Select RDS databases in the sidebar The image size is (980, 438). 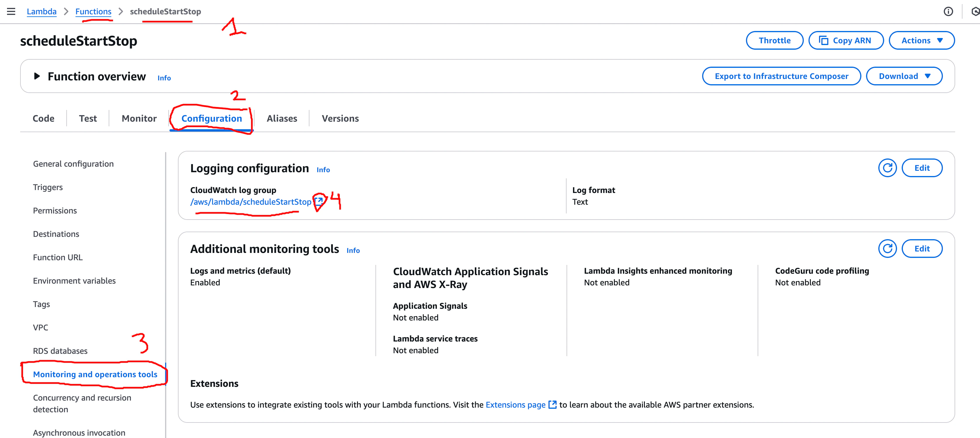[x=60, y=351]
